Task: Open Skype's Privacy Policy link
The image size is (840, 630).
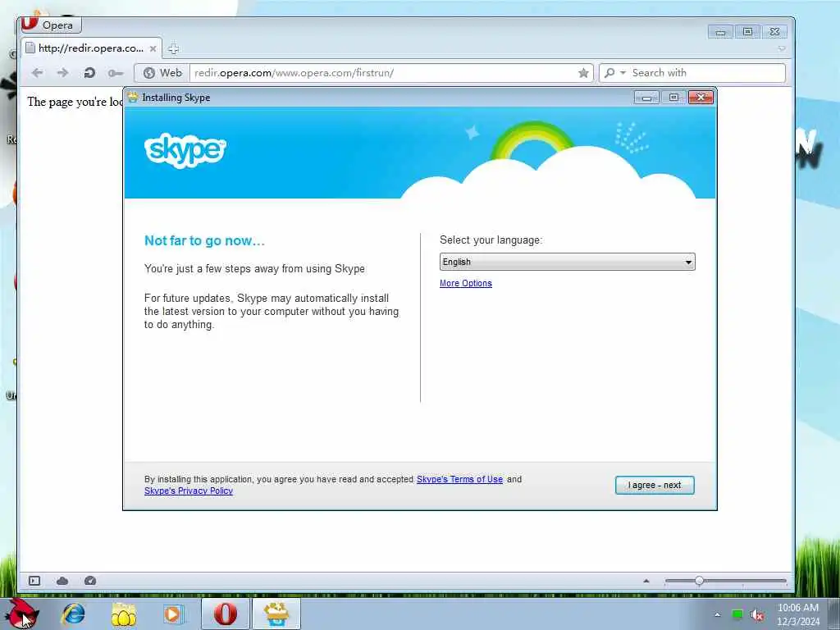Action: (x=189, y=491)
